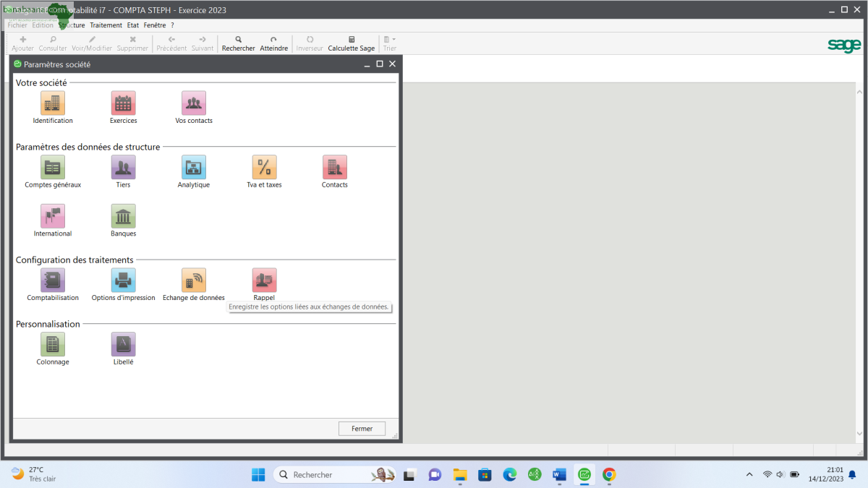Open the International flags icon
This screenshot has width=868, height=488.
click(53, 216)
